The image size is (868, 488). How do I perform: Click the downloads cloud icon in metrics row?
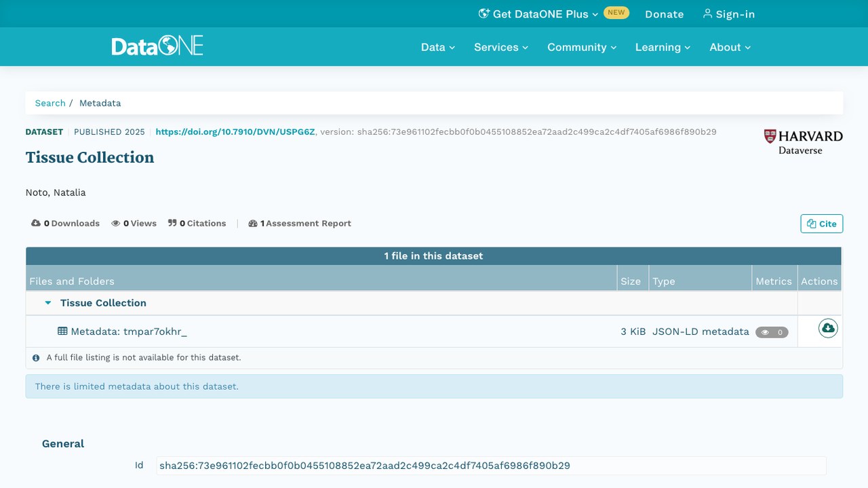click(36, 223)
